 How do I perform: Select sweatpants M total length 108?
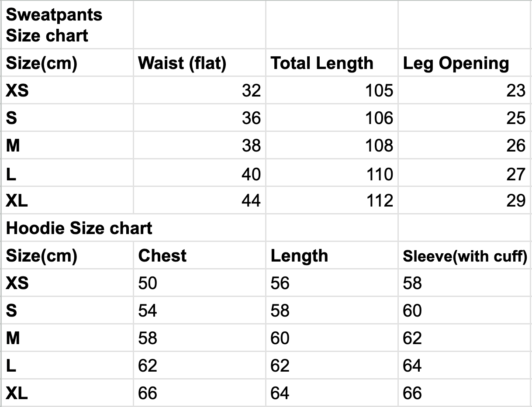coord(379,145)
